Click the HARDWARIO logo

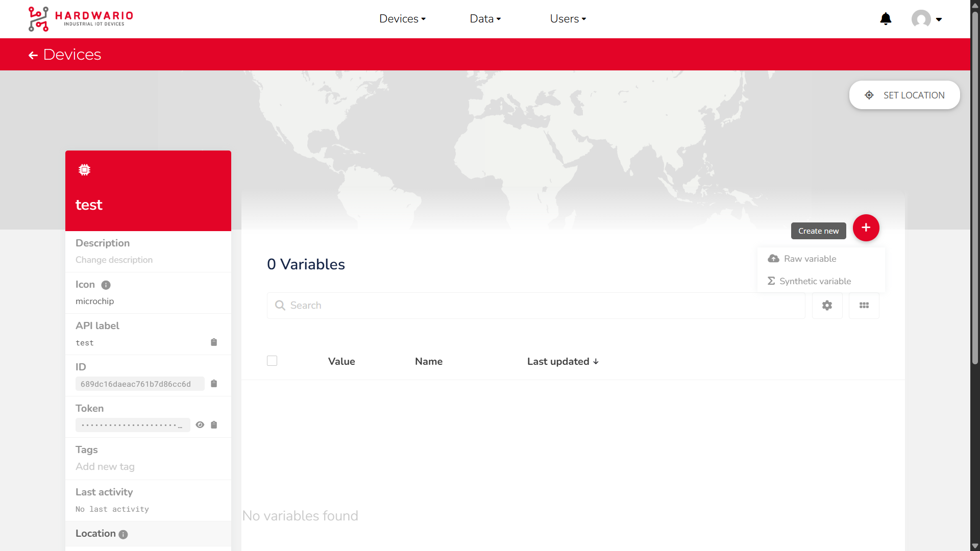(81, 19)
